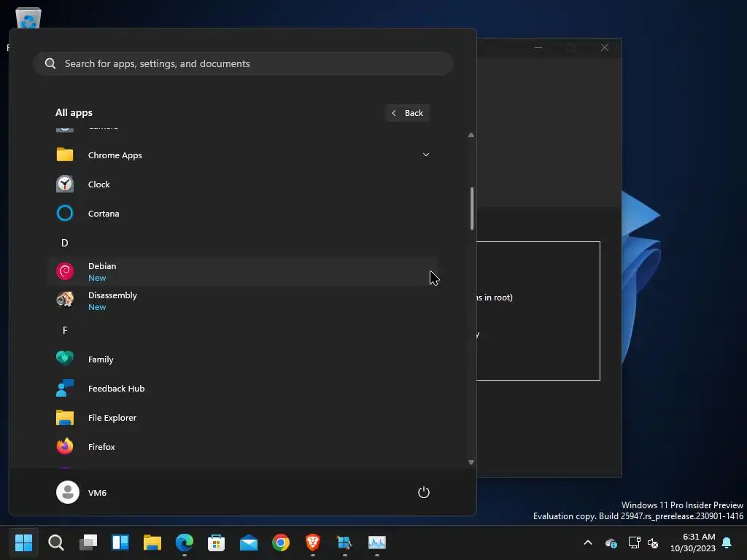Click the Recycle Bin desktop icon
Screen dimensions: 747x560
coord(28,19)
